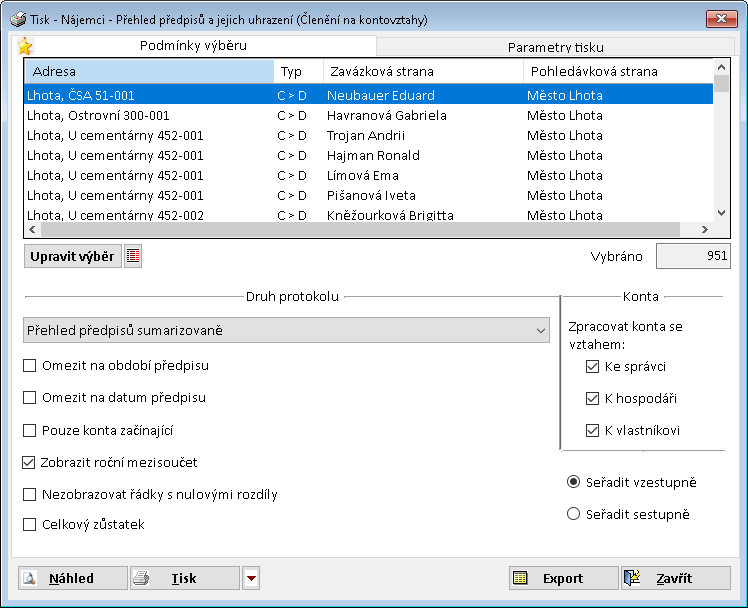748x608 pixels.
Task: Uncheck Zobrazit roční mezisoučet
Action: (30, 462)
